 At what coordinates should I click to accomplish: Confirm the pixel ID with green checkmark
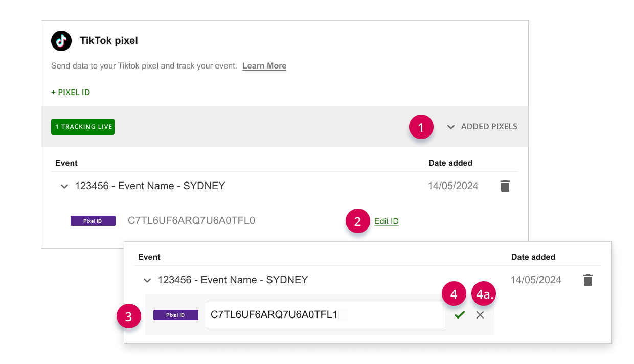point(460,315)
